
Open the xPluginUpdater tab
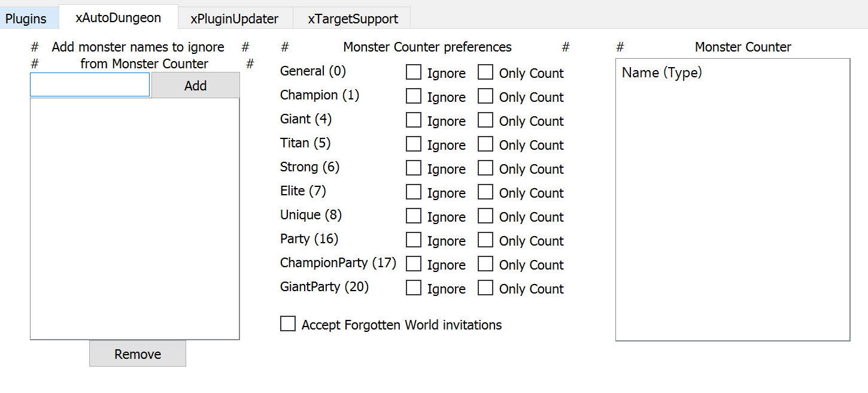234,19
